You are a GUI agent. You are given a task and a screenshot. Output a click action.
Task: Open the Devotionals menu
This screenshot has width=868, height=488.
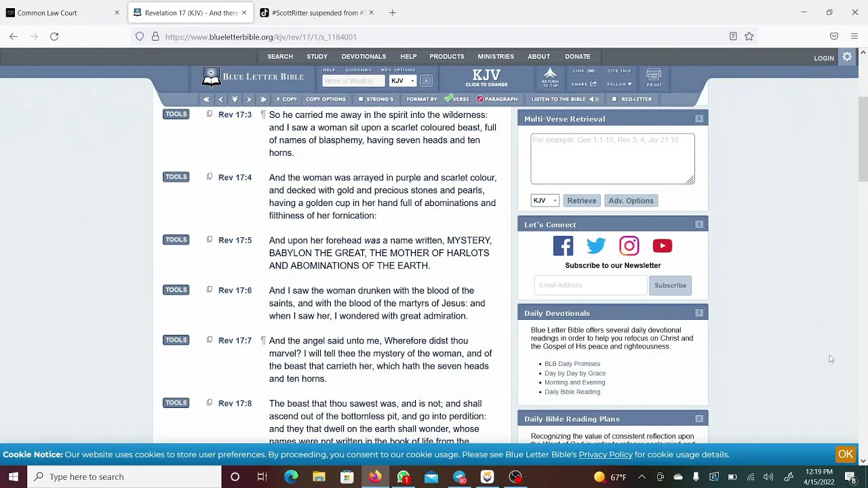(x=363, y=56)
